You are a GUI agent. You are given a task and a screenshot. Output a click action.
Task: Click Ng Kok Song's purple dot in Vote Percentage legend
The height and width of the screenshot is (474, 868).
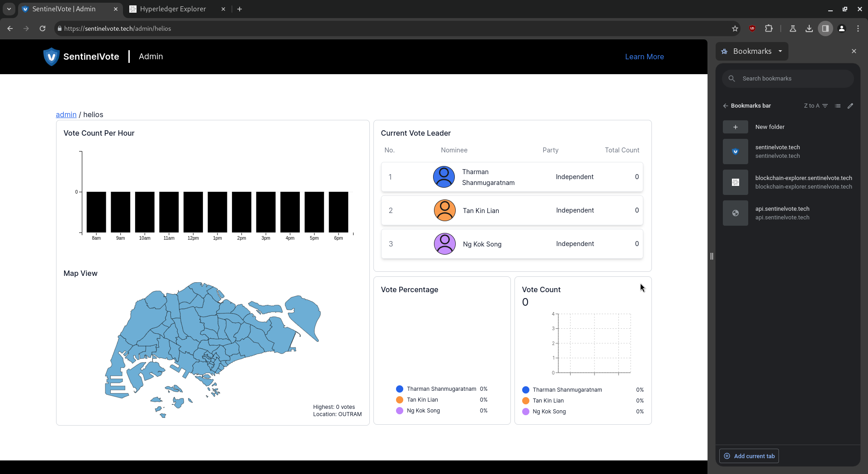399,411
